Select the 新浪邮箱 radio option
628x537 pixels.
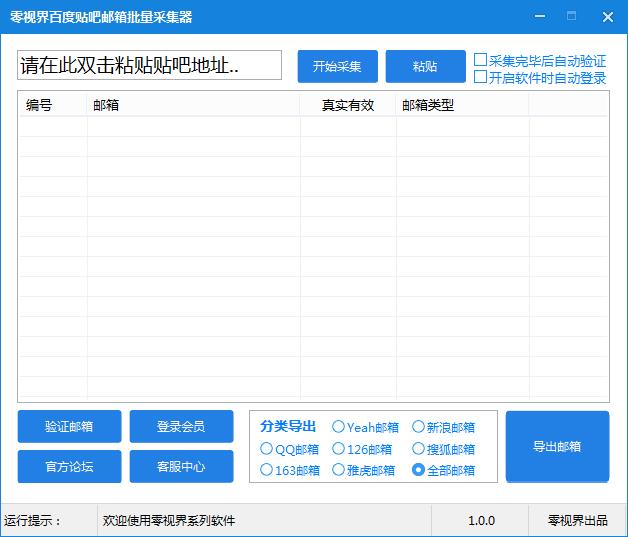(419, 427)
